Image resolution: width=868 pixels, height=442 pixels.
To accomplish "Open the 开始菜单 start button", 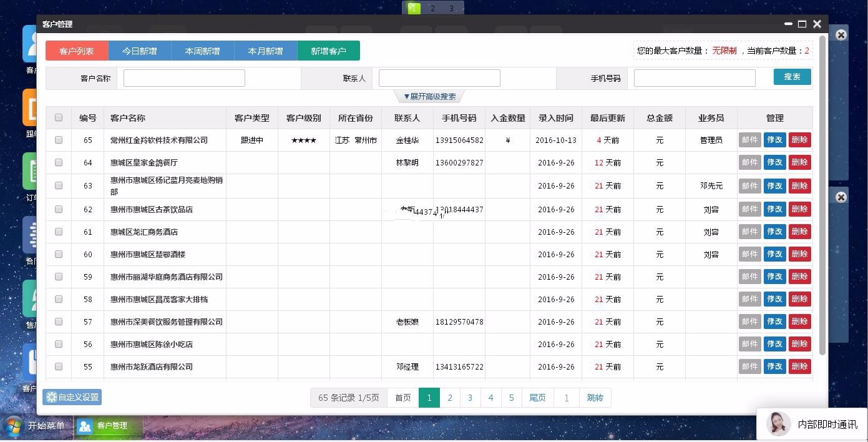I will 35,426.
